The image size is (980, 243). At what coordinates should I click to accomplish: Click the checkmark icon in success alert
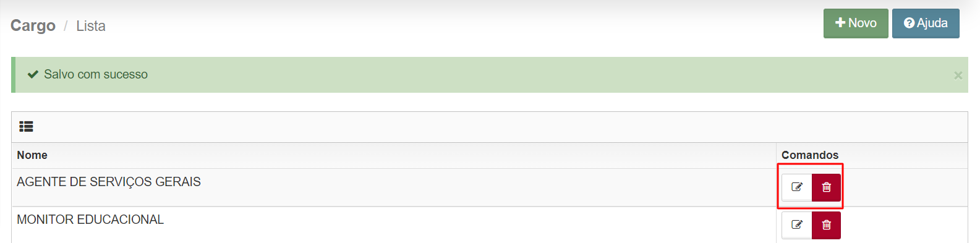pos(33,74)
